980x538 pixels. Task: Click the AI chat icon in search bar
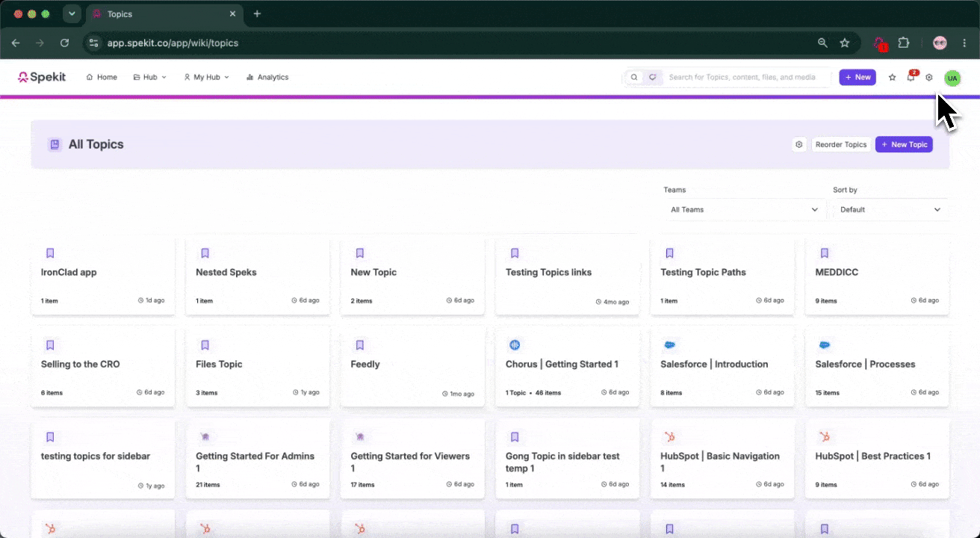[652, 77]
